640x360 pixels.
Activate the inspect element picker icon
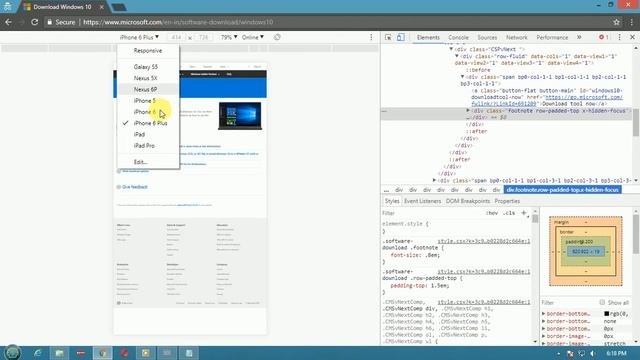tap(388, 37)
